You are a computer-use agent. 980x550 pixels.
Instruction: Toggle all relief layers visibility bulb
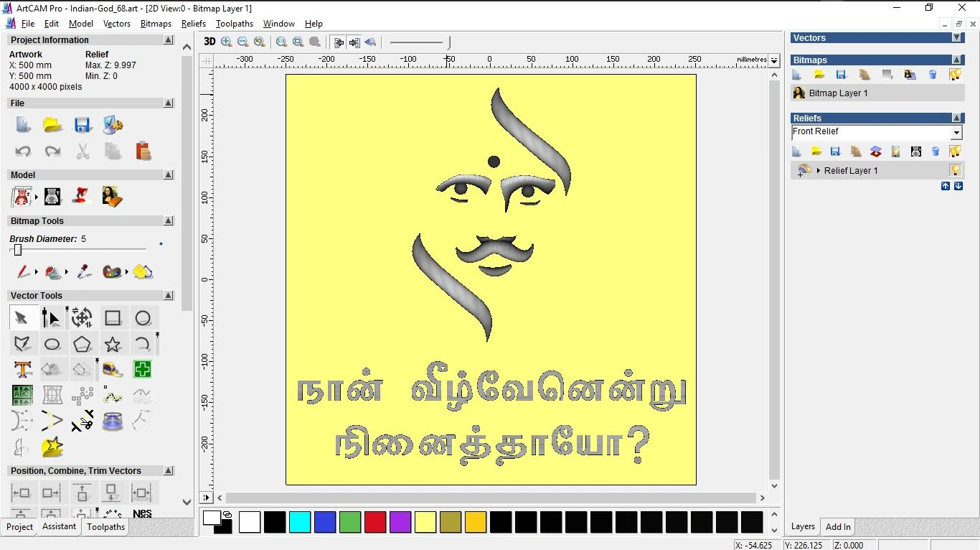[x=956, y=151]
